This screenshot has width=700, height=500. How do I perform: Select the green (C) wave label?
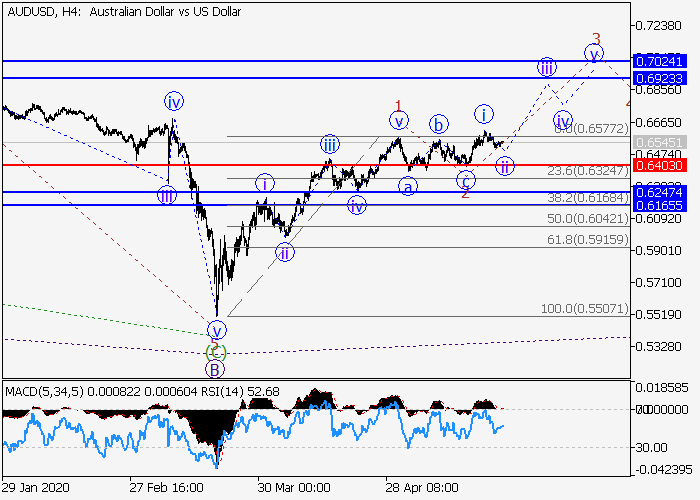(216, 353)
